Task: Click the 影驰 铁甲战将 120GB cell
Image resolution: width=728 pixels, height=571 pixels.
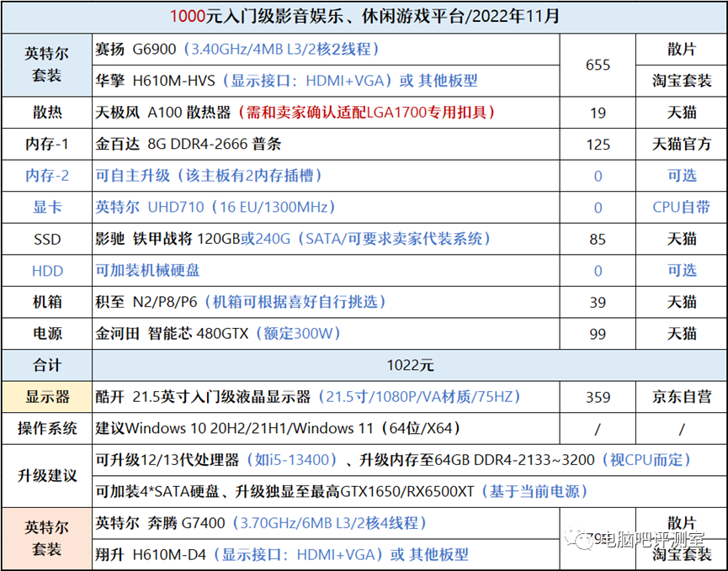Action: pos(326,239)
